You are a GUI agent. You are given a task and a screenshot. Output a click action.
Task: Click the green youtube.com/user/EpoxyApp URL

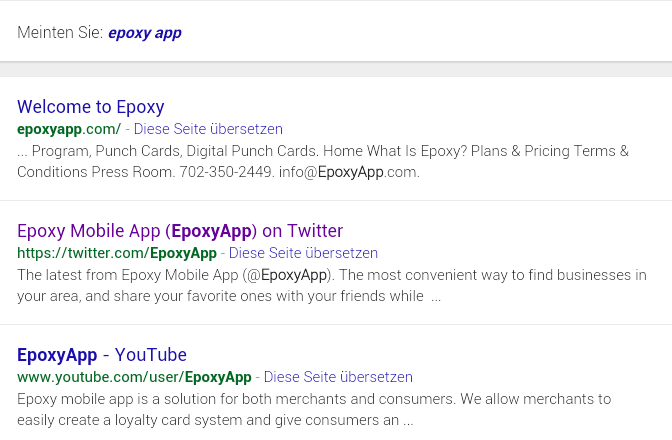pyautogui.click(x=134, y=377)
